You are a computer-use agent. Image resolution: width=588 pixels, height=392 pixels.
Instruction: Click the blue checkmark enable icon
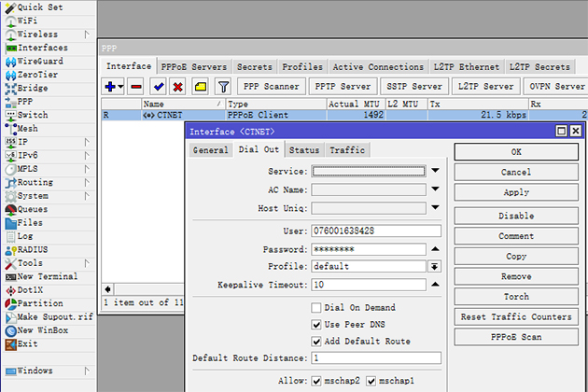[x=159, y=87]
